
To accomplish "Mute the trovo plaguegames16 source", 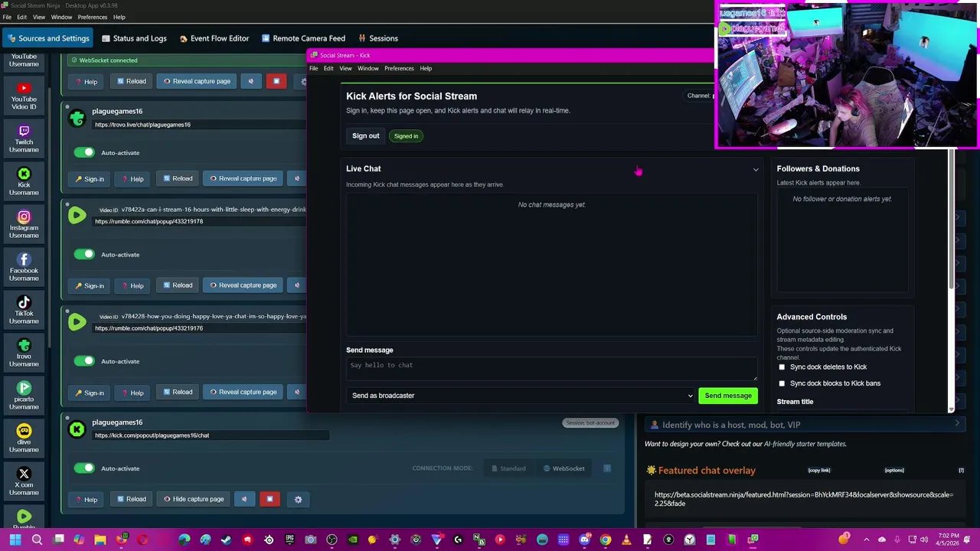I will pos(297,178).
